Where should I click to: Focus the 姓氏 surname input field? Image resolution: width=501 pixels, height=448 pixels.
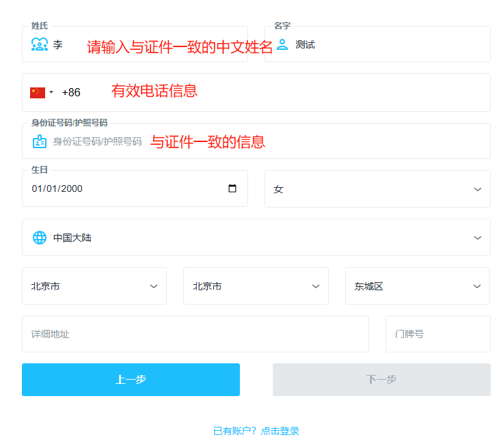[150, 44]
